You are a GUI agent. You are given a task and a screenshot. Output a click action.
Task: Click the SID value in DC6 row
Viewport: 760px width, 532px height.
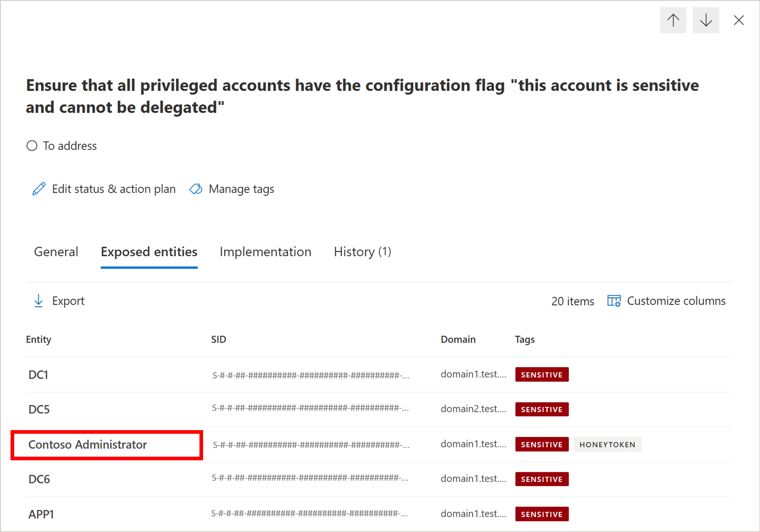point(310,478)
